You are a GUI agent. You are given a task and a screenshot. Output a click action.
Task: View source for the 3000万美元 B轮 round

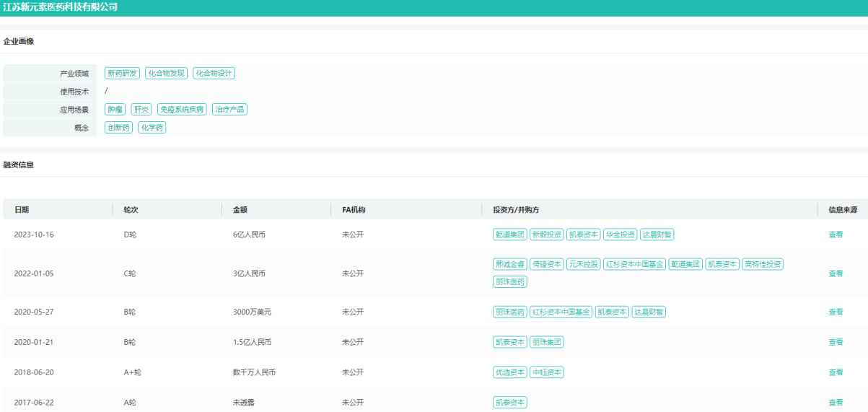click(836, 312)
